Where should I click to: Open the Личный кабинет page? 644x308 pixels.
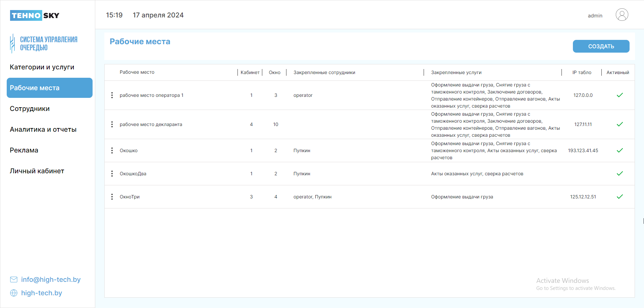coord(37,171)
